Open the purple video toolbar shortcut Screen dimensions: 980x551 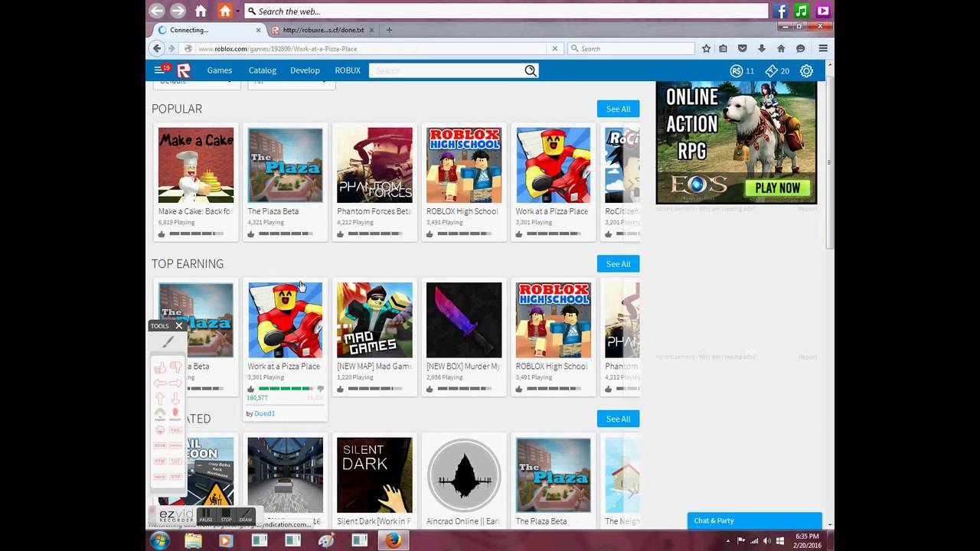pyautogui.click(x=823, y=11)
